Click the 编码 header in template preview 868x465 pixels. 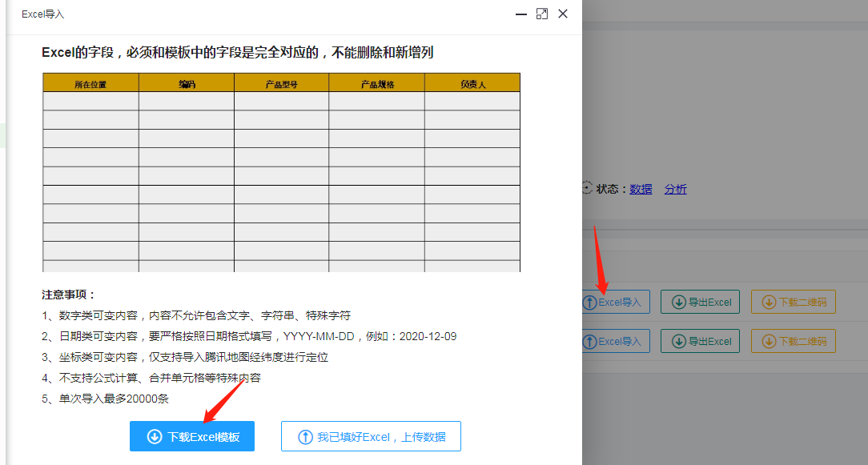187,83
